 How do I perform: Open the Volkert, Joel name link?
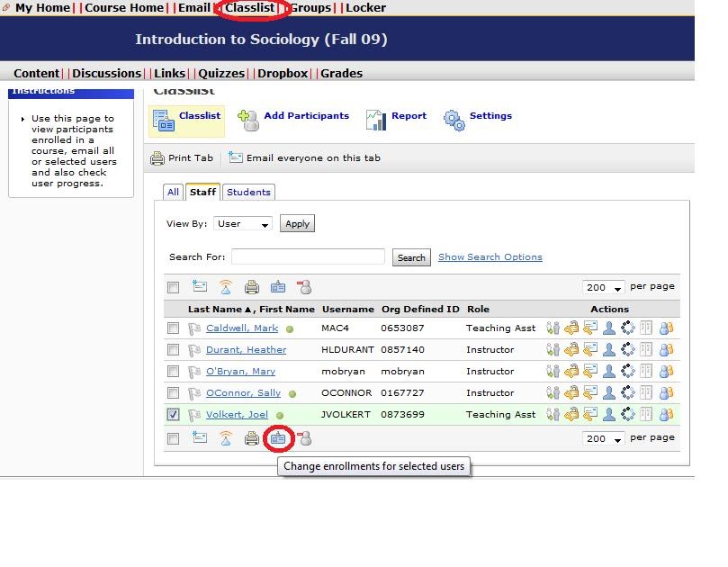click(x=237, y=414)
